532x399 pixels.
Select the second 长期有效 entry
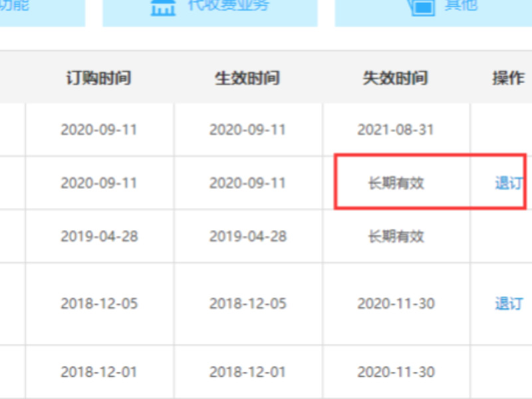click(396, 236)
